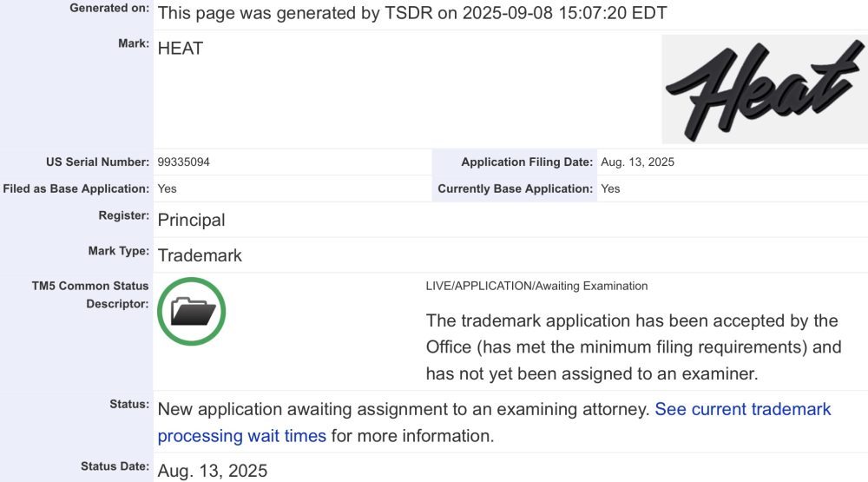Click the Register label

[x=124, y=215]
